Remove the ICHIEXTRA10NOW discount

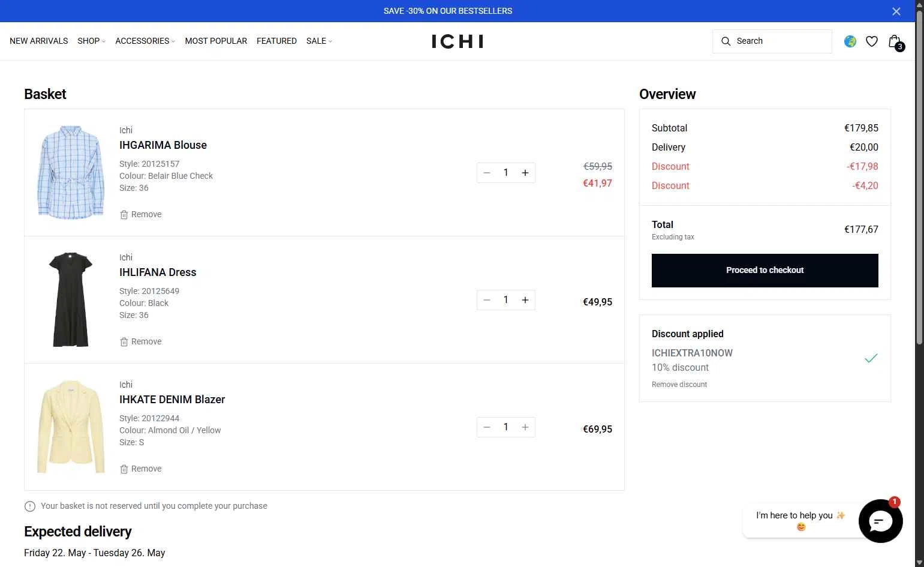[679, 385]
